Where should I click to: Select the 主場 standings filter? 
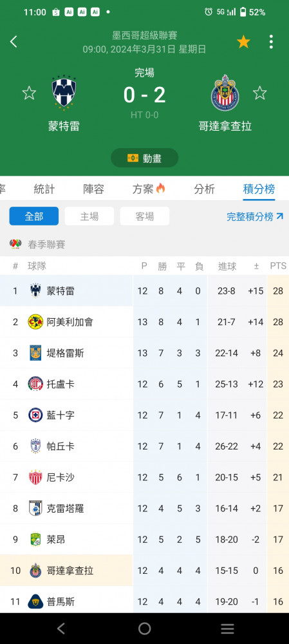point(89,216)
